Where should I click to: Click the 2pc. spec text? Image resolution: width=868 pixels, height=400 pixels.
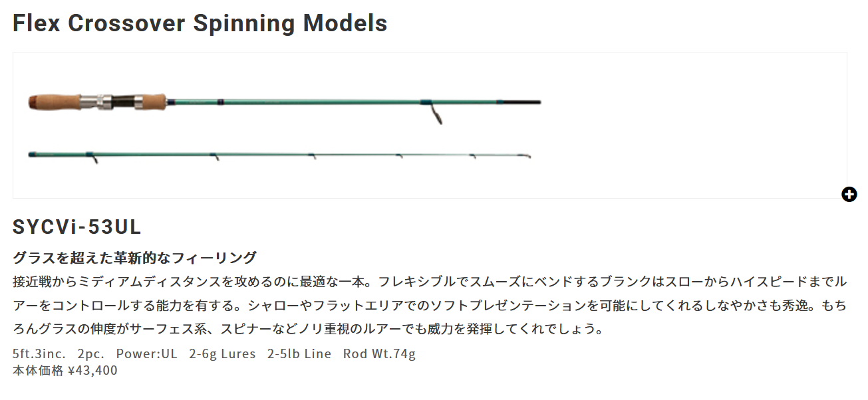coord(90,354)
